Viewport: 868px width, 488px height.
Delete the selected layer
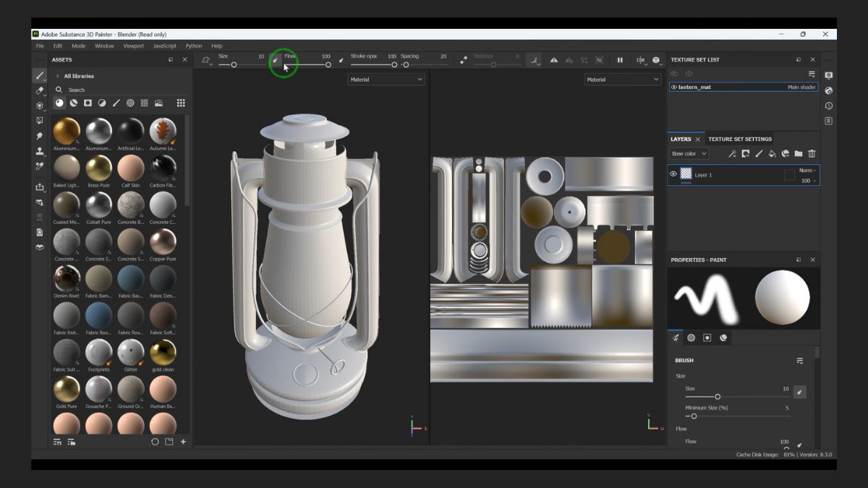click(x=812, y=154)
